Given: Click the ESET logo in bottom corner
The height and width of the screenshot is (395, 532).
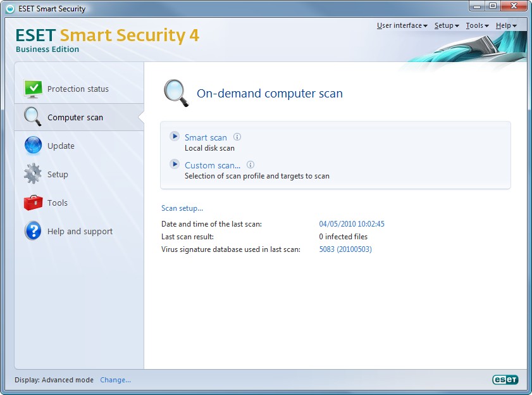Looking at the screenshot, I should click(x=505, y=379).
